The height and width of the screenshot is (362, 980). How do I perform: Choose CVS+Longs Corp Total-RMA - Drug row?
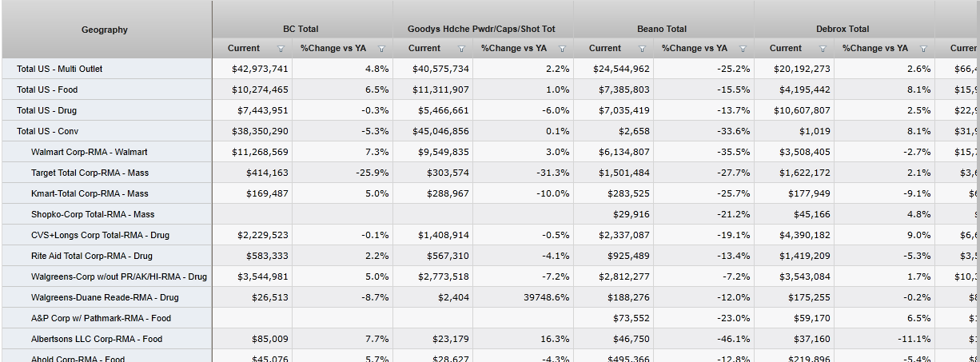(100, 235)
